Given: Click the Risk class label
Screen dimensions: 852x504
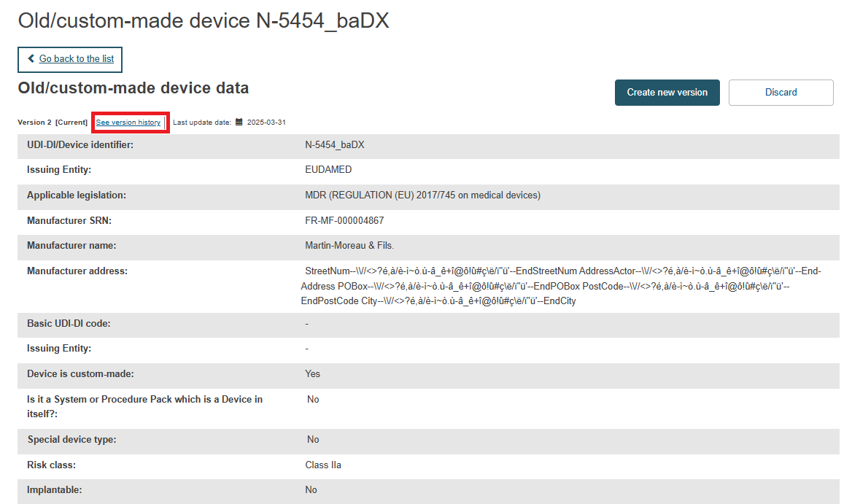Looking at the screenshot, I should coord(52,465).
